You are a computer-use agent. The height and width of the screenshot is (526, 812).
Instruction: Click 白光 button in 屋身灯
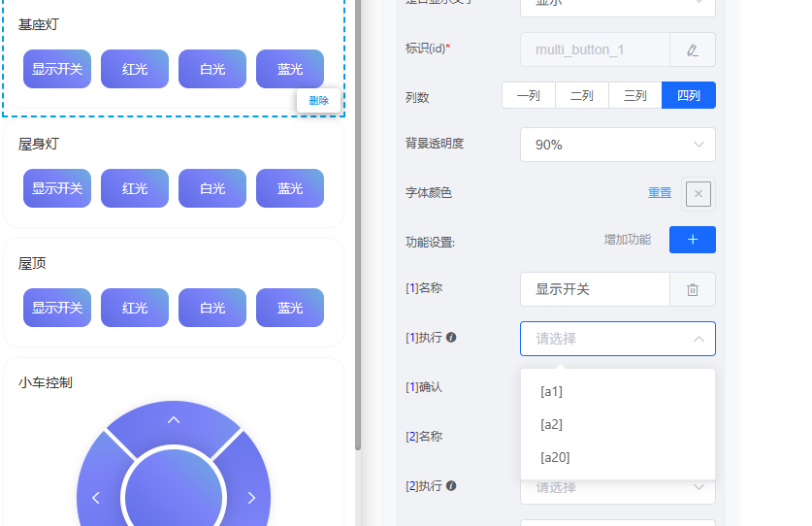pos(212,188)
